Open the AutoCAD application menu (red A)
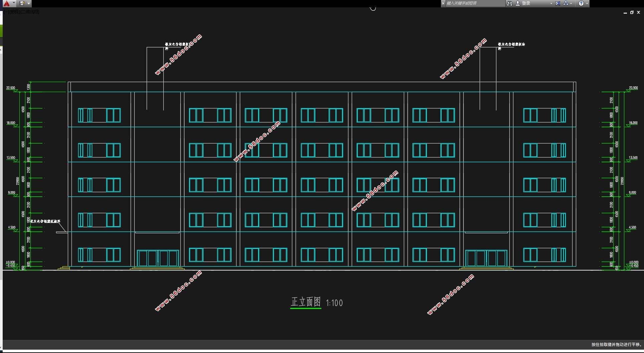The image size is (644, 353). click(7, 3)
